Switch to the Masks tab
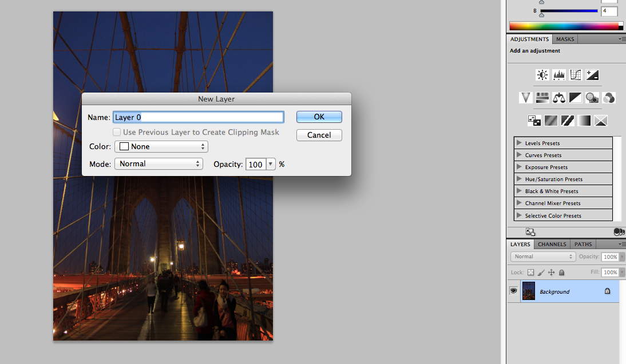 point(565,39)
